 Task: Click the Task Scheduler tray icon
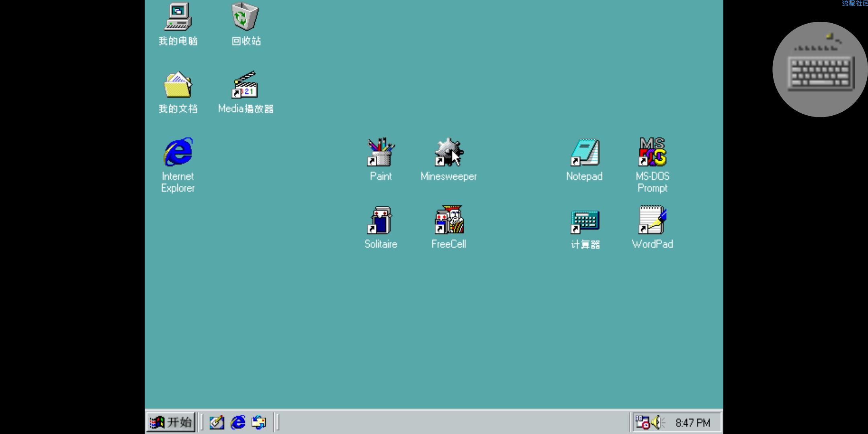click(642, 422)
